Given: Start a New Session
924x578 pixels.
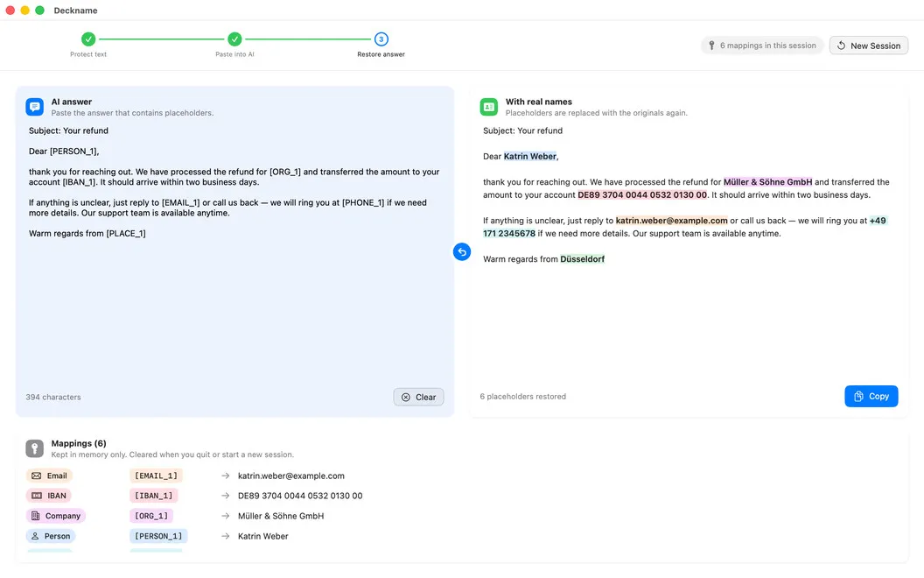Looking at the screenshot, I should 869,46.
